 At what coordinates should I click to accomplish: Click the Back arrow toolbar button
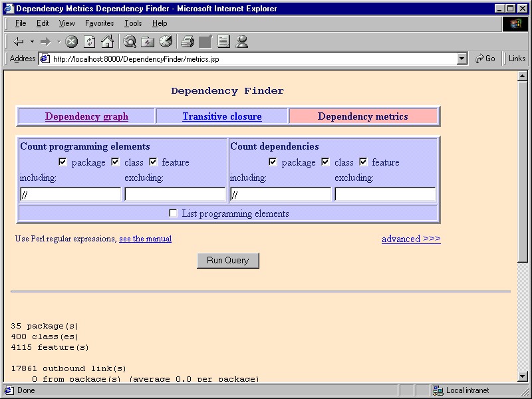(19, 42)
